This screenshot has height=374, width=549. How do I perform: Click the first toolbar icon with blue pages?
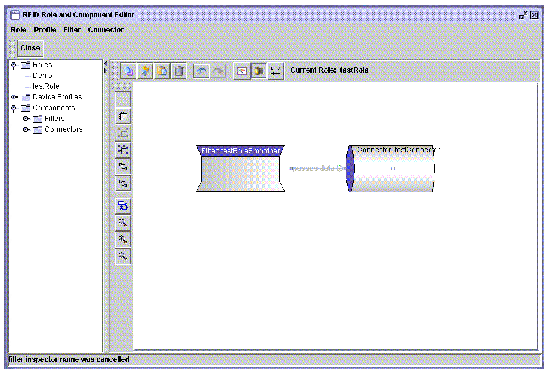click(129, 71)
